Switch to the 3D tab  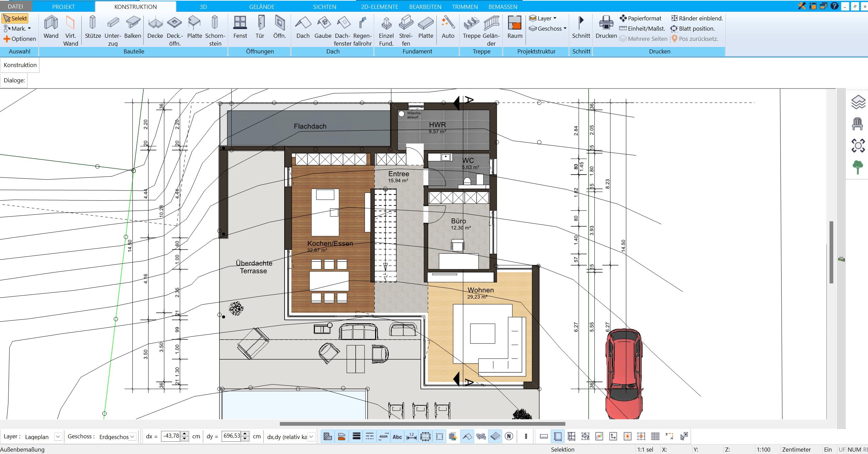(x=203, y=7)
